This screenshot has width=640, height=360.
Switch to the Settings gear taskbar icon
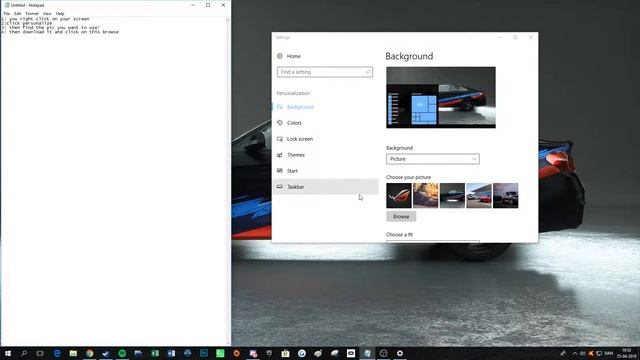(x=400, y=353)
